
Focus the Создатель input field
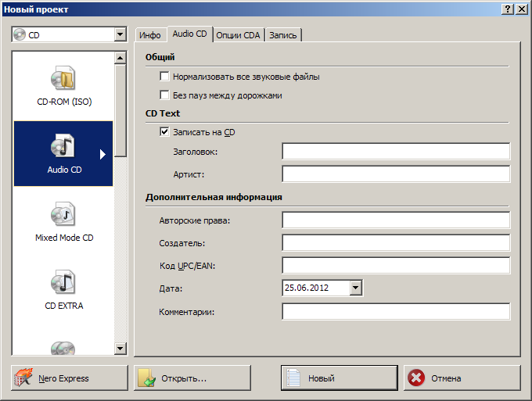click(x=396, y=243)
